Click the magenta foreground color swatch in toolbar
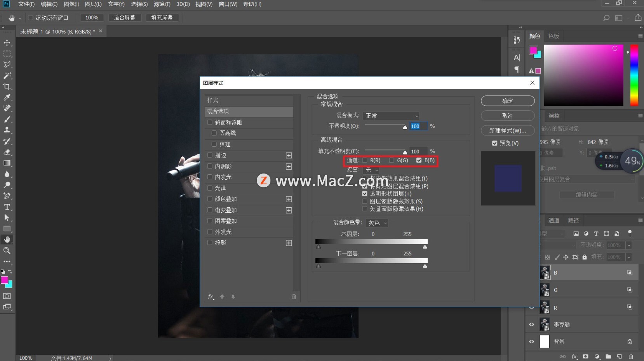644x361 pixels. (4, 280)
